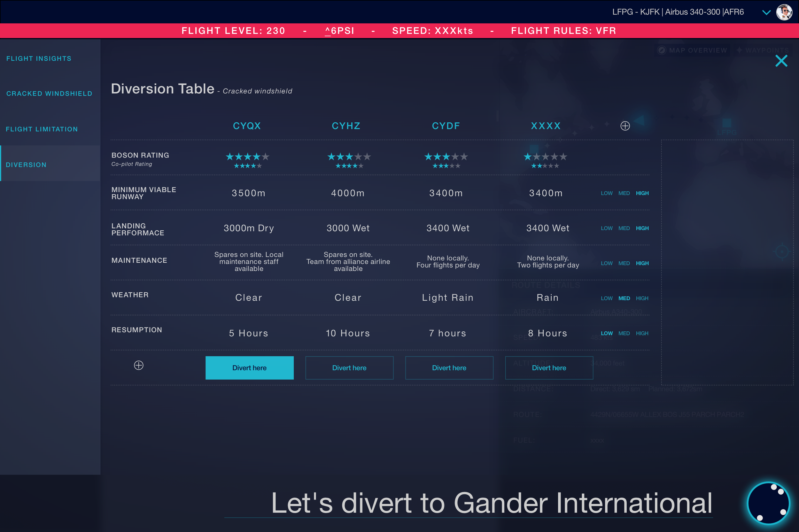The width and height of the screenshot is (799, 532).
Task: Click the circular voice assistant orb
Action: point(768,503)
